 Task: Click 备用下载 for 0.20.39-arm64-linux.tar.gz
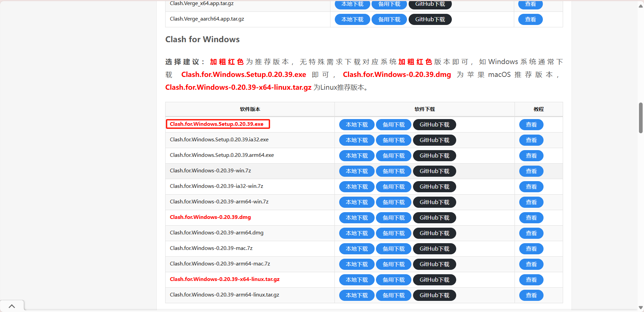pyautogui.click(x=393, y=295)
